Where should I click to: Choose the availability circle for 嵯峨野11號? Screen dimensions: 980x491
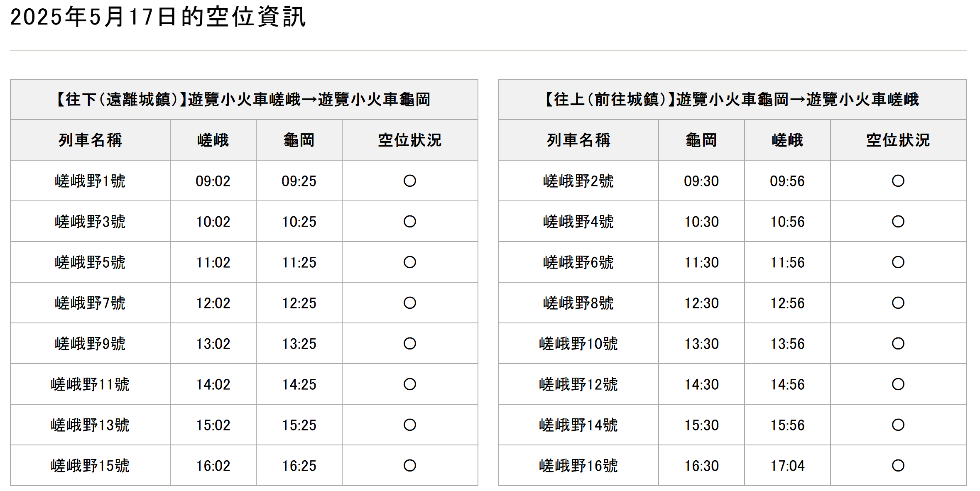(x=409, y=384)
